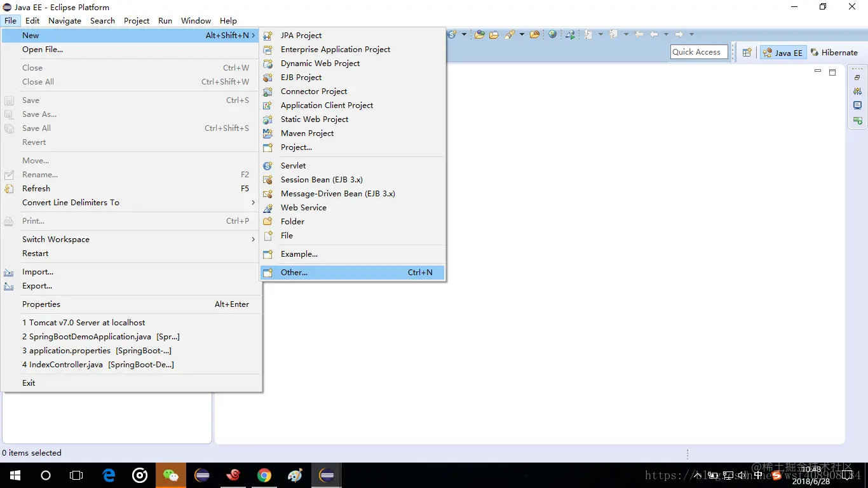Select Maven Project from New submenu

point(353,133)
